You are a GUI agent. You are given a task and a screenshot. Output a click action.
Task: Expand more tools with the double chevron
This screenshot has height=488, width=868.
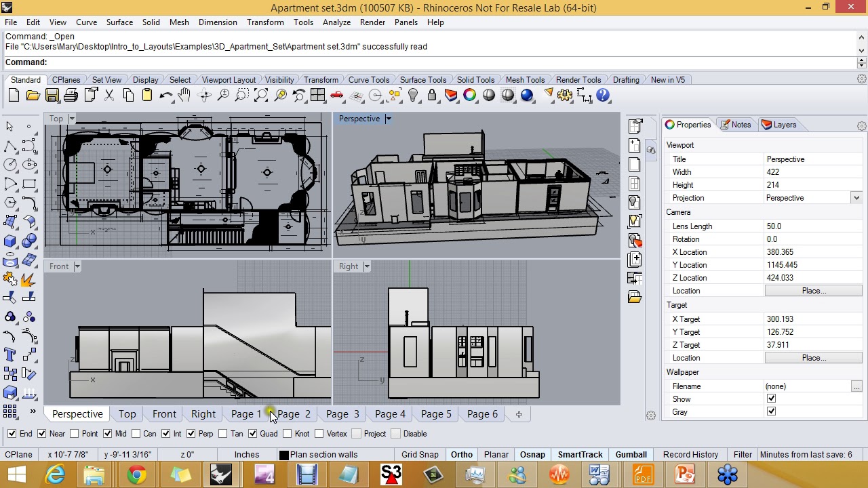(32, 411)
